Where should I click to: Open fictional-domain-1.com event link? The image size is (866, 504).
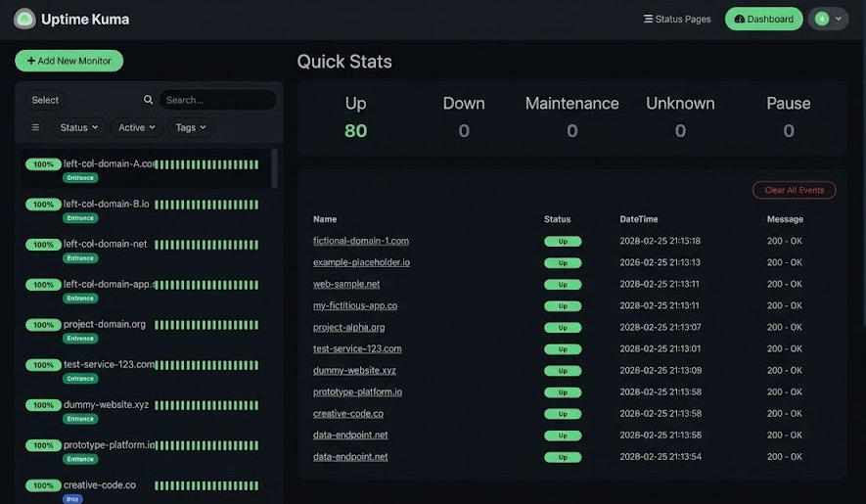point(361,241)
